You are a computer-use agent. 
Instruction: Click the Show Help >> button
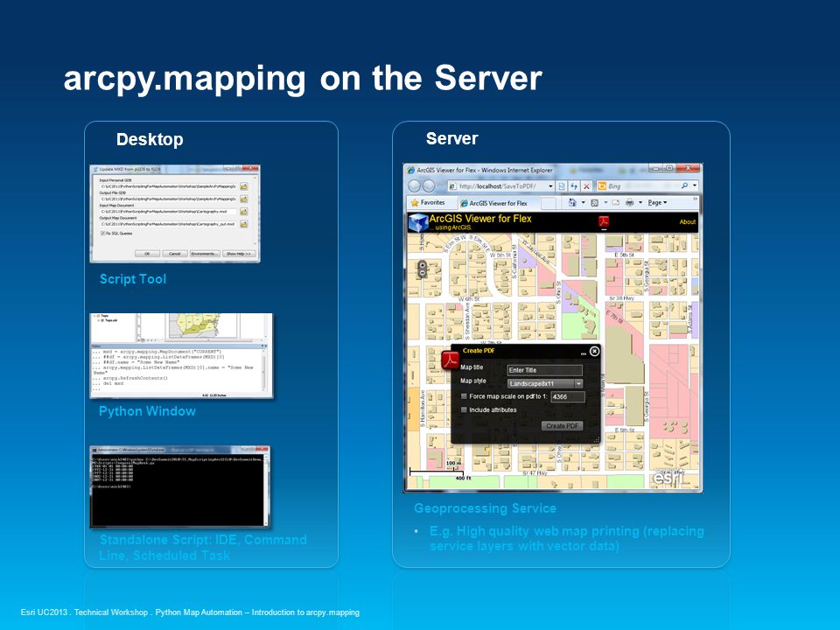click(x=239, y=254)
